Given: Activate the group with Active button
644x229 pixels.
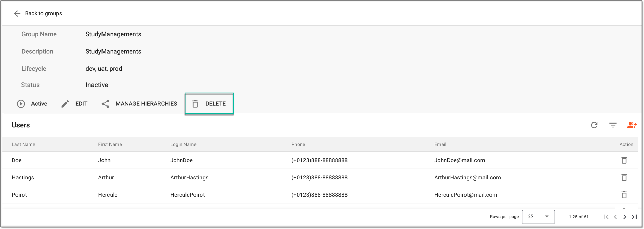Looking at the screenshot, I should pyautogui.click(x=32, y=104).
